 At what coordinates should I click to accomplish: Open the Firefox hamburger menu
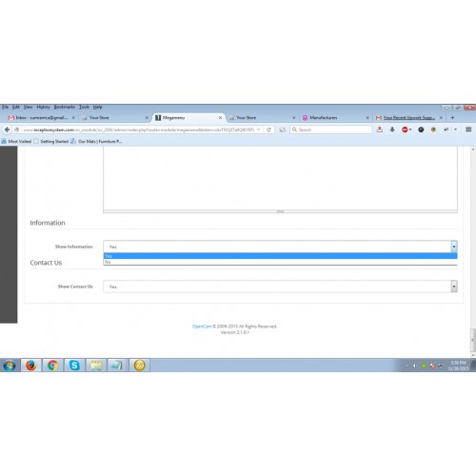click(x=468, y=129)
